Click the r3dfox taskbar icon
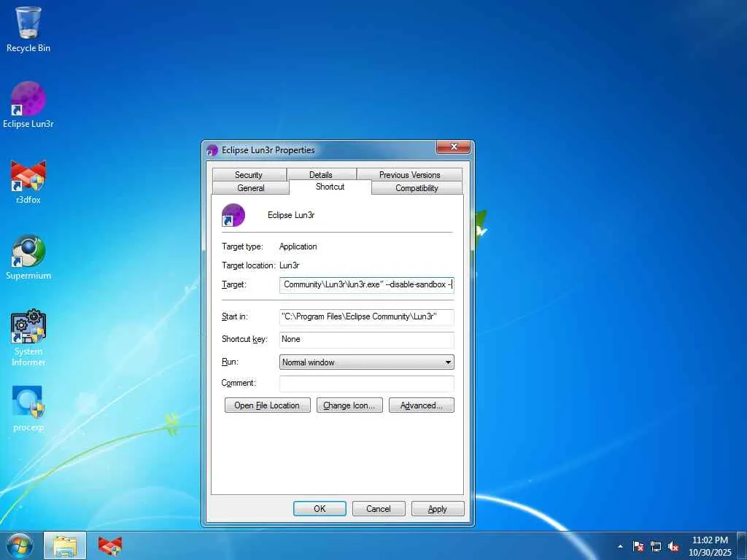This screenshot has height=560, width=747. (x=110, y=545)
